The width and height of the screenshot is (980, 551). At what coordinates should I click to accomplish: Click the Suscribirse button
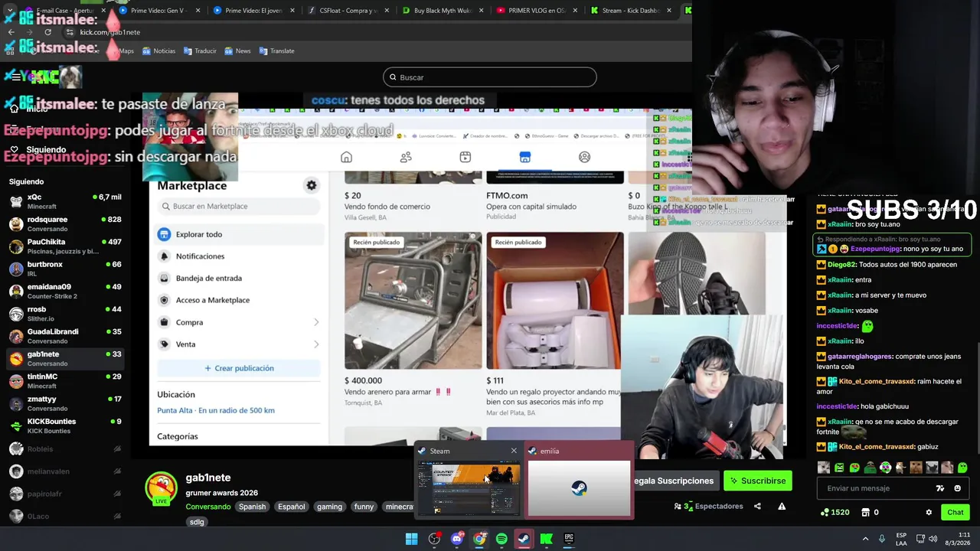(758, 481)
